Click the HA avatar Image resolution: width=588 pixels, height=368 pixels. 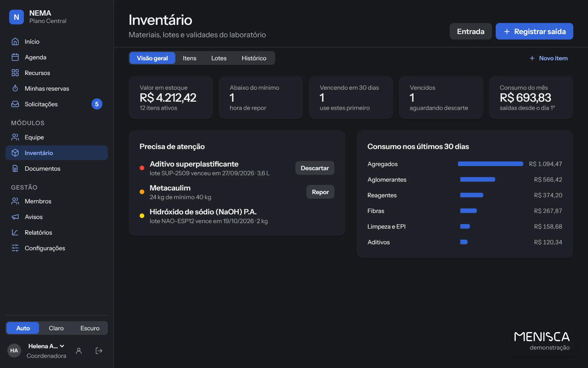[x=14, y=351]
